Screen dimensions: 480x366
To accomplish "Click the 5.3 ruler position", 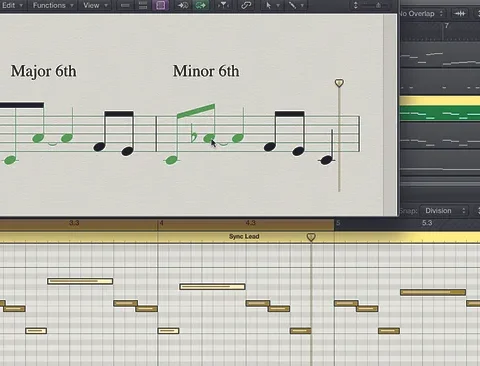I will (427, 223).
